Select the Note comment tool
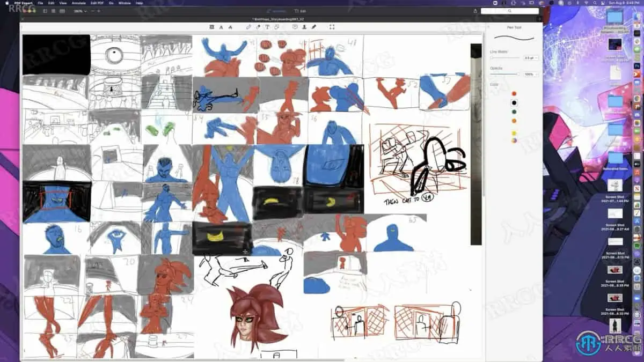Image resolution: width=644 pixels, height=362 pixels. [x=295, y=27]
